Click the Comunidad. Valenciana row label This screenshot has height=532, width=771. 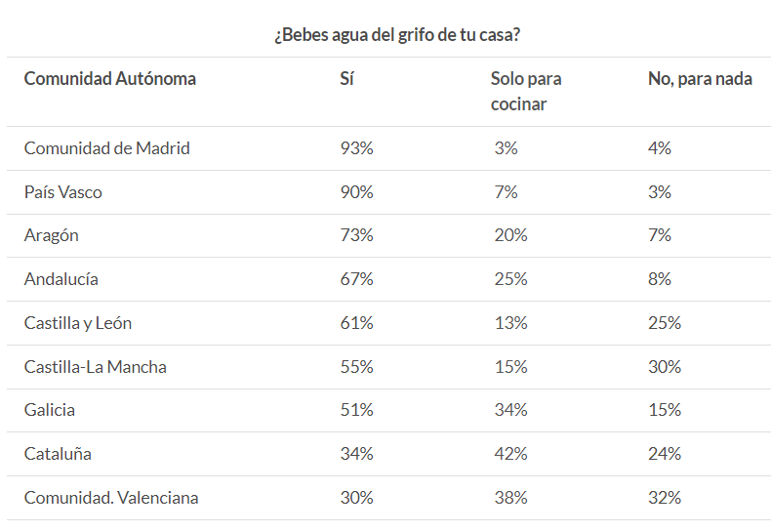coord(110,498)
